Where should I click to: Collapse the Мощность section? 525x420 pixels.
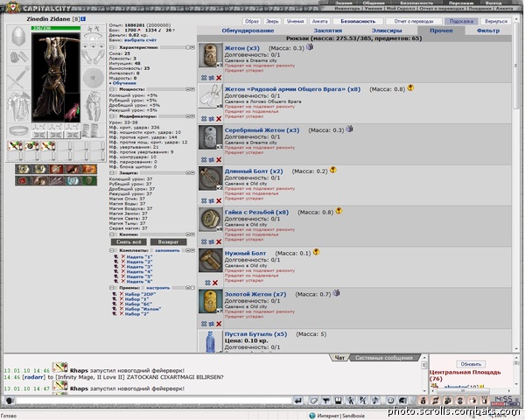(x=112, y=89)
